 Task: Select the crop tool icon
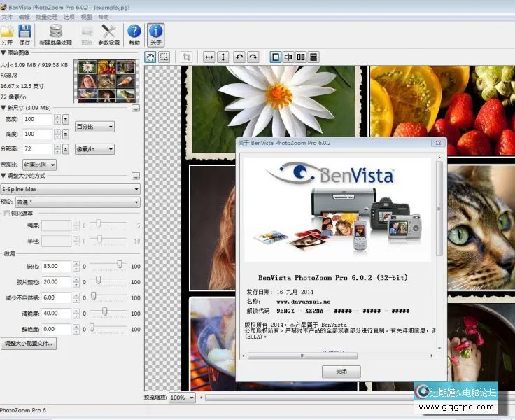pos(186,57)
